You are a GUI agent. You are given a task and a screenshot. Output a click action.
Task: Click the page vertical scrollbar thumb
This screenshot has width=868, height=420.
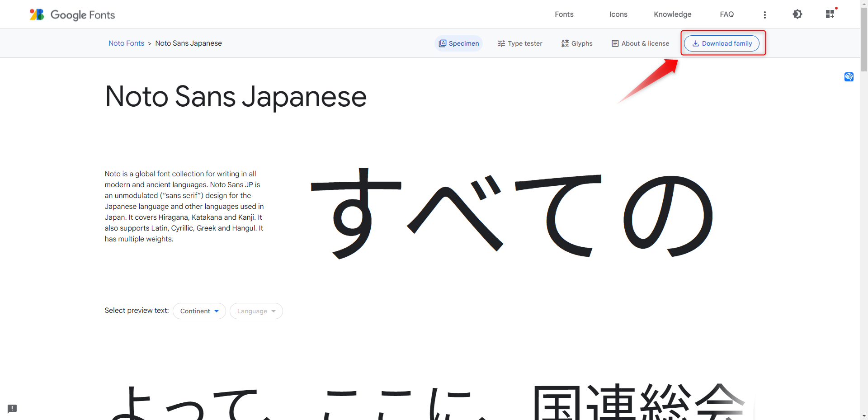coord(864,40)
